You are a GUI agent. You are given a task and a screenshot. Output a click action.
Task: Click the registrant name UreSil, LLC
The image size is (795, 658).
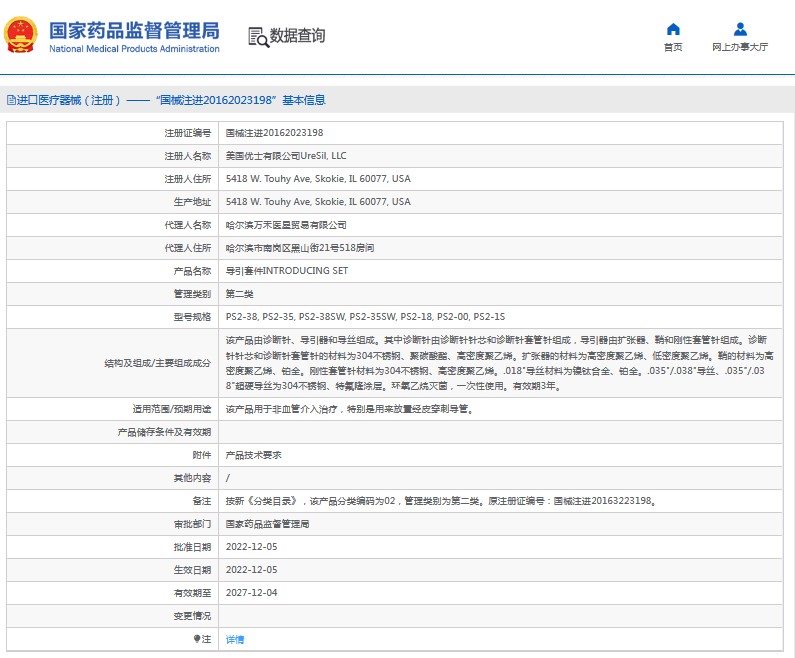click(x=286, y=156)
